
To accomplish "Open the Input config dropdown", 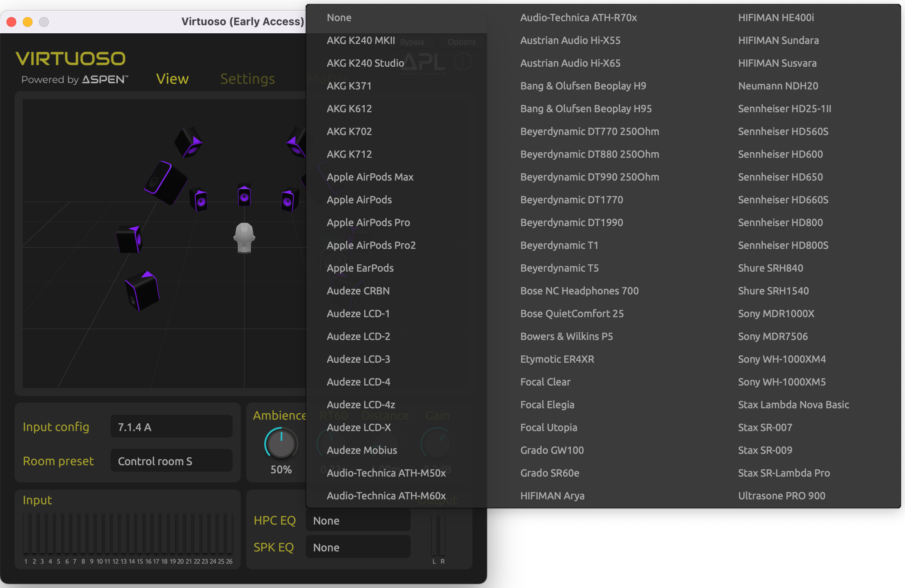I will pyautogui.click(x=171, y=427).
